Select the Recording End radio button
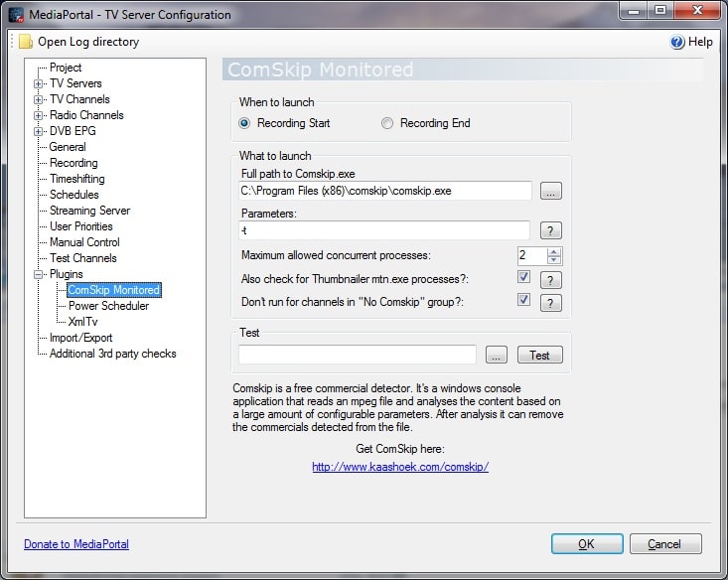This screenshot has width=728, height=580. coord(387,123)
